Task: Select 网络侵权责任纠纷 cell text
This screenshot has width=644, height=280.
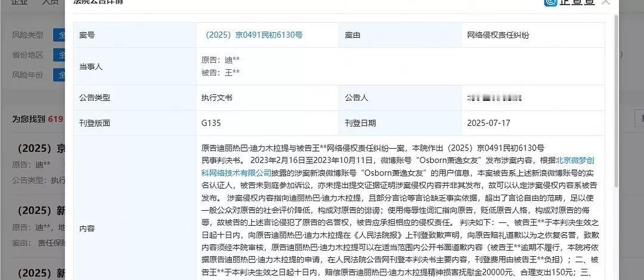Action: click(498, 35)
